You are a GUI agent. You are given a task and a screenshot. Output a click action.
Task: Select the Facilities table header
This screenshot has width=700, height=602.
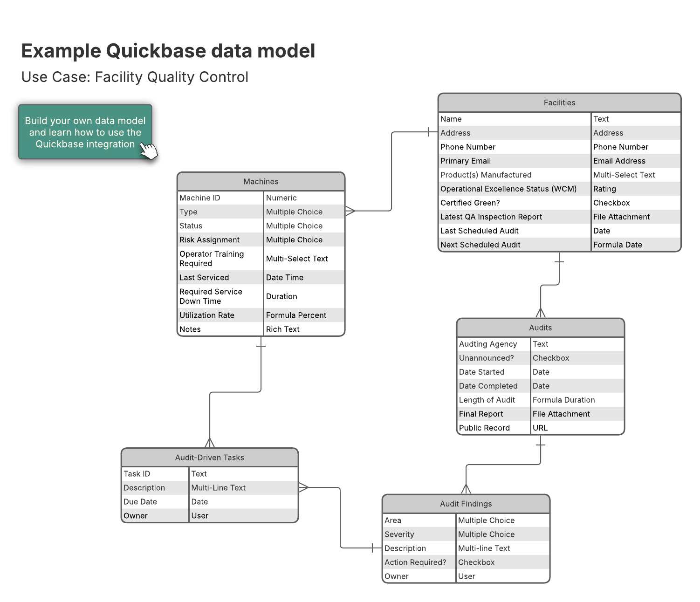[x=559, y=103]
